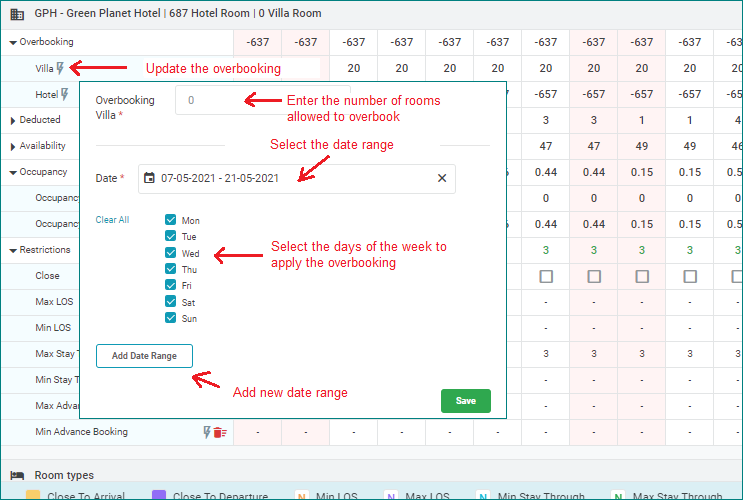The image size is (743, 500).
Task: Collapse the Occupancy section
Action: coord(13,172)
